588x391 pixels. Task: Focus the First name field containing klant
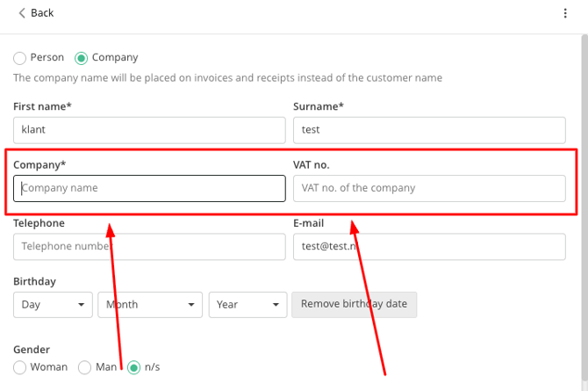(x=149, y=130)
